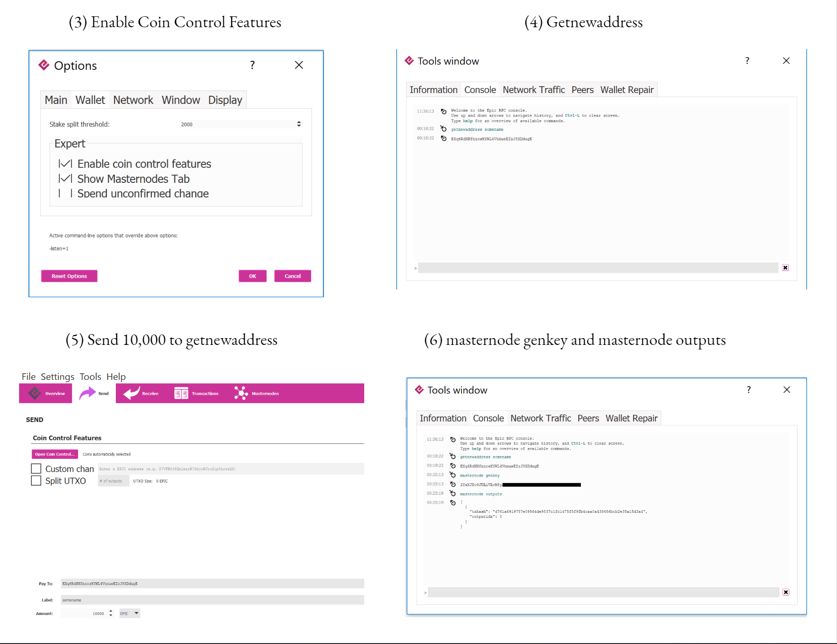Clear console in upper Tools window
The image size is (837, 644).
pyautogui.click(x=785, y=268)
